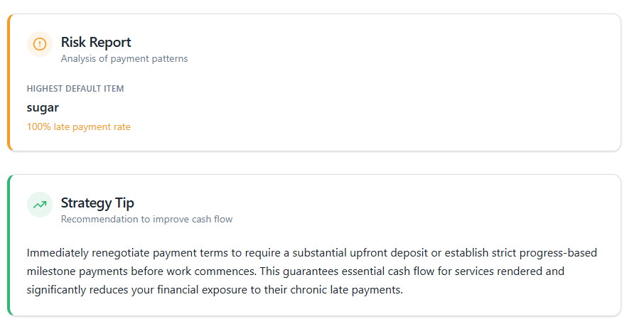This screenshot has height=329, width=644.
Task: Click the orange alert icon beside Risk Report
Action: [x=40, y=44]
